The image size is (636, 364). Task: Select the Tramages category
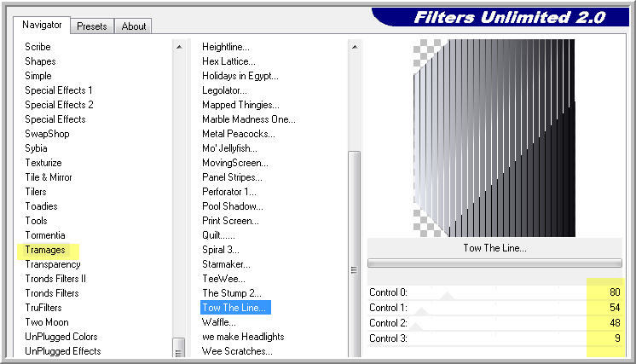(45, 250)
